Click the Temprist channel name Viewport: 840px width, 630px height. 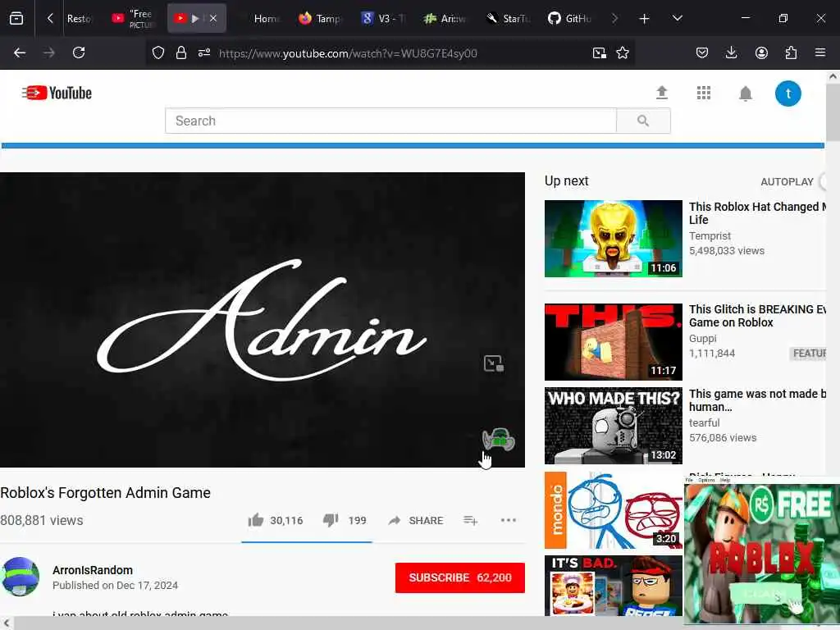tap(710, 235)
